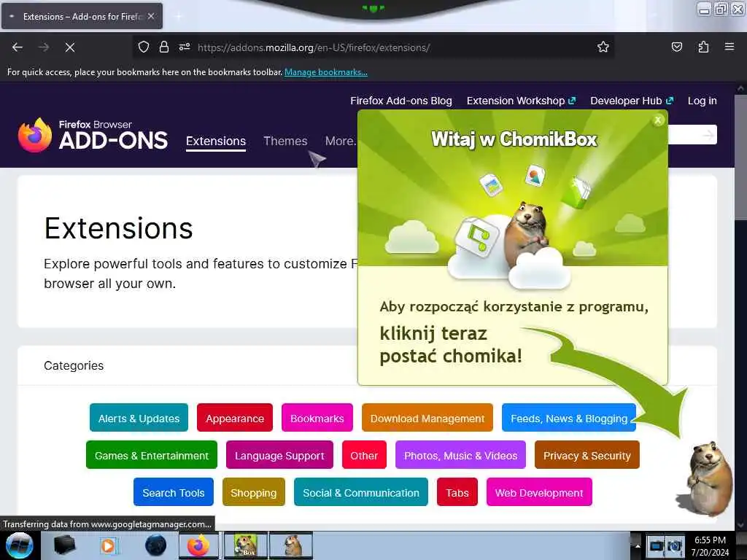This screenshot has height=560, width=747.
Task: Bookmark this page with the star icon
Action: pos(603,47)
